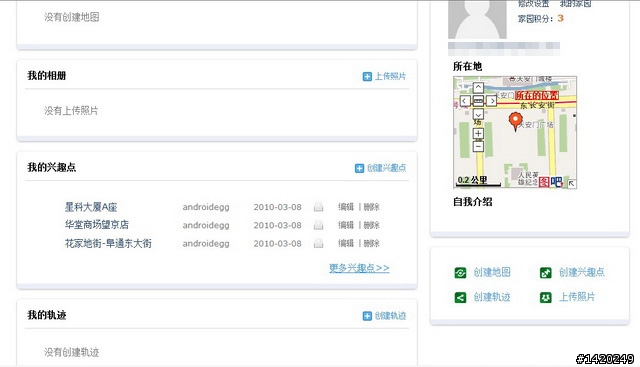This screenshot has height=367, width=640.
Task: Open 创建兴趣点 link in 我的兴趣点 header
Action: click(x=386, y=168)
